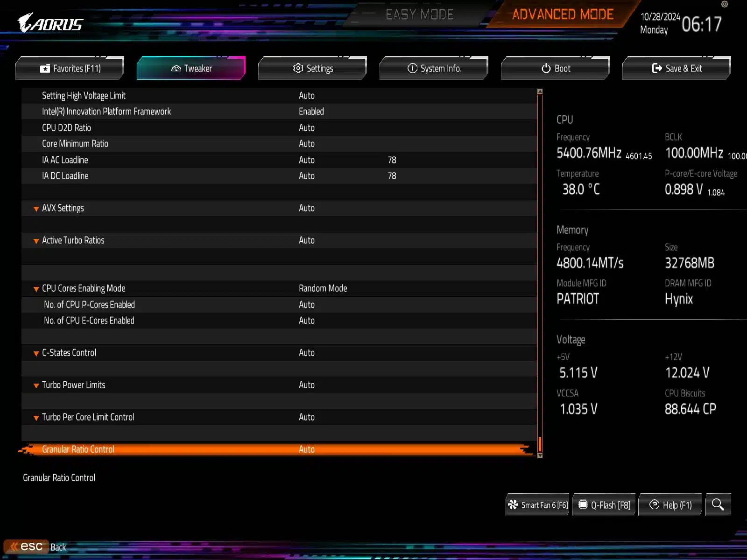Click the Favorites star folder icon
The width and height of the screenshot is (747, 560).
45,69
